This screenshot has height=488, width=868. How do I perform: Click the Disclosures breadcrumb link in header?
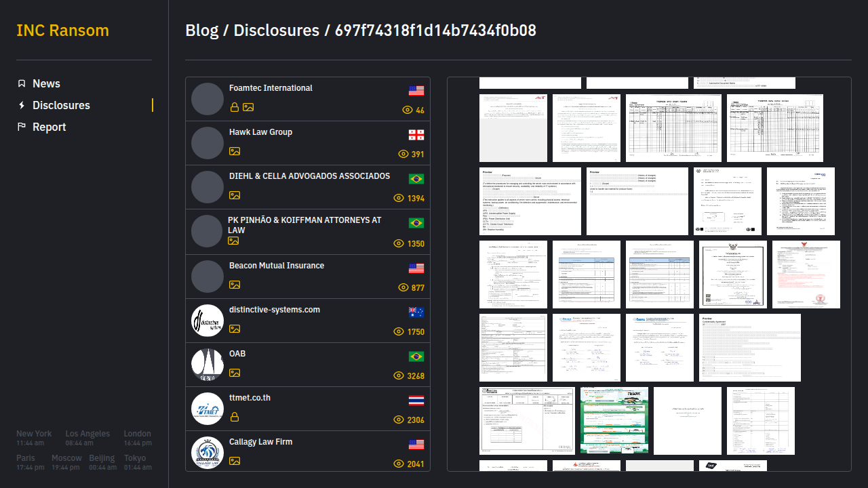(276, 30)
